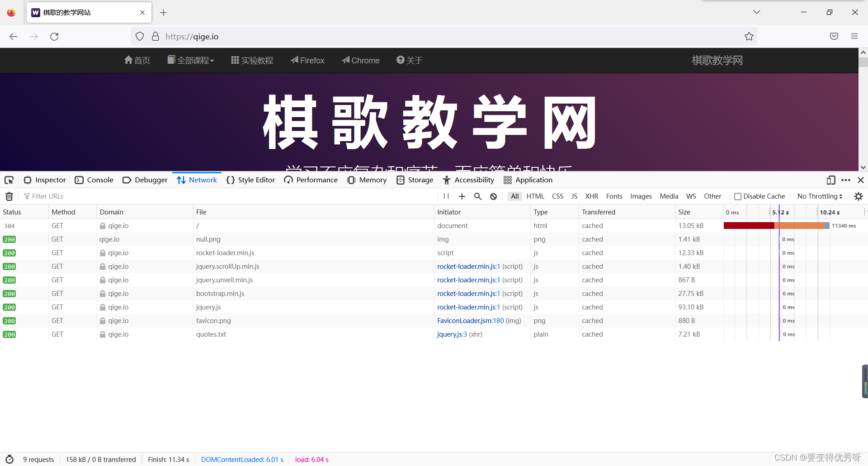
Task: Select the bootstrap.min.js request row
Action: click(x=434, y=294)
